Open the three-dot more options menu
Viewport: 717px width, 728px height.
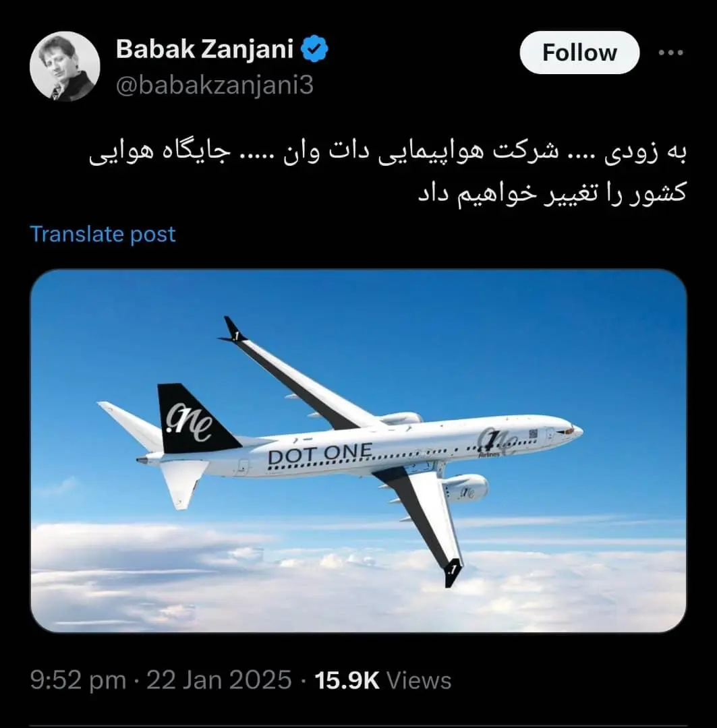tap(670, 53)
